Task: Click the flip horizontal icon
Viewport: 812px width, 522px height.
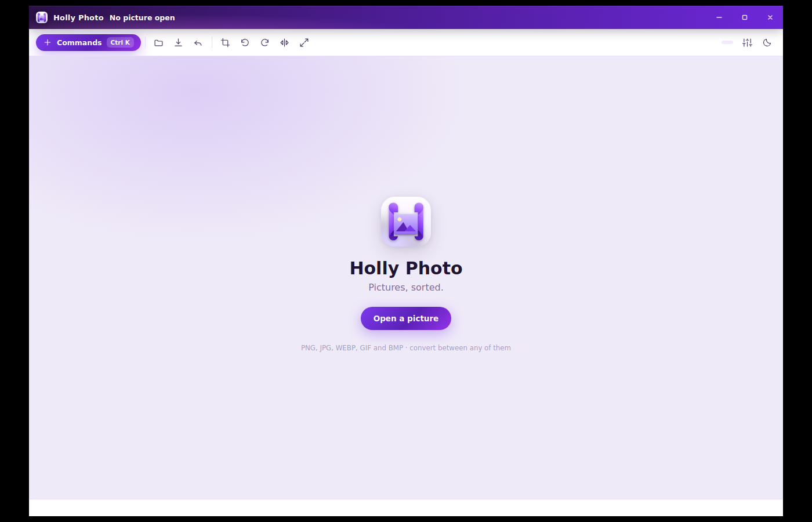Action: tap(284, 42)
